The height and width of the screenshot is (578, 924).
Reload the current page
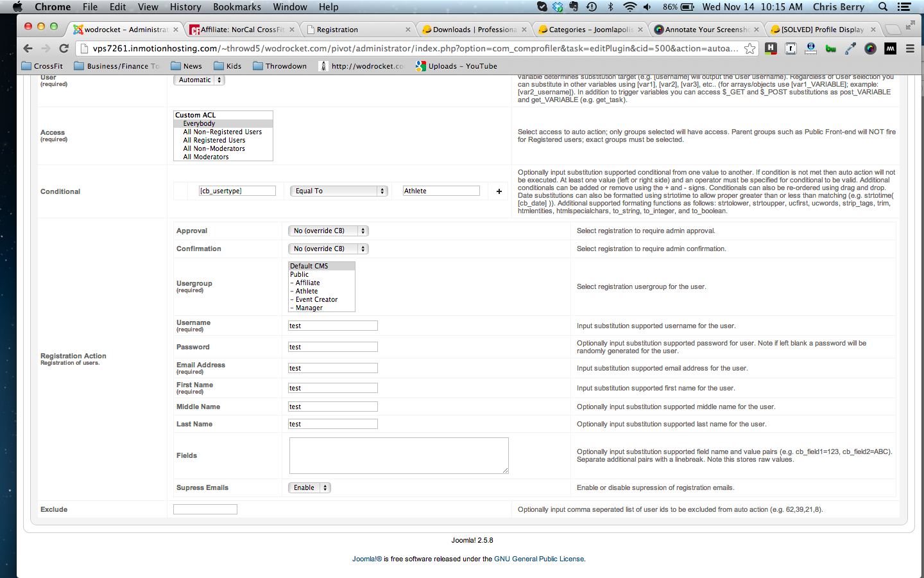tap(64, 48)
